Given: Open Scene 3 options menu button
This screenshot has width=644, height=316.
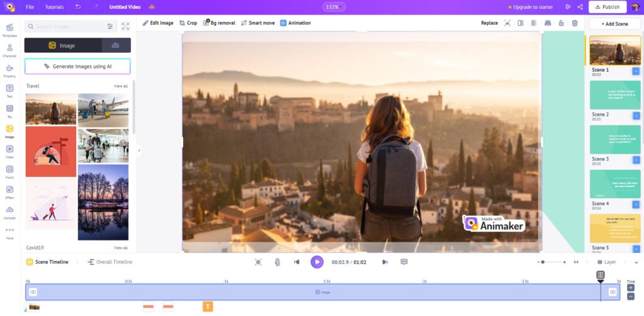Looking at the screenshot, I should pyautogui.click(x=636, y=160).
